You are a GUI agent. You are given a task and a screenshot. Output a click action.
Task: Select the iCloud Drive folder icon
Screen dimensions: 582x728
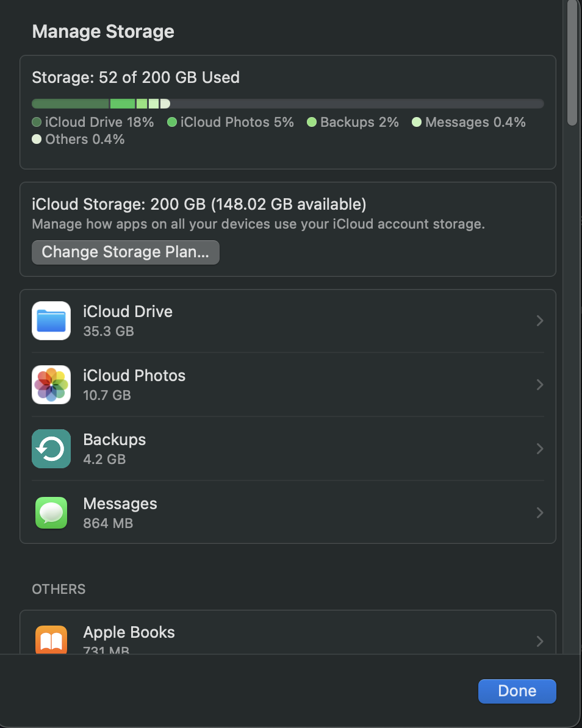(51, 320)
